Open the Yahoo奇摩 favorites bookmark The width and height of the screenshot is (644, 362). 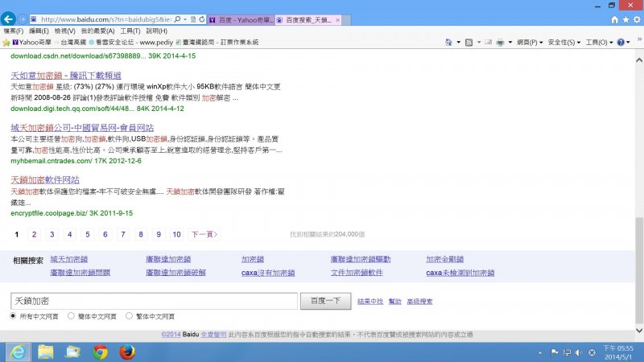point(31,43)
